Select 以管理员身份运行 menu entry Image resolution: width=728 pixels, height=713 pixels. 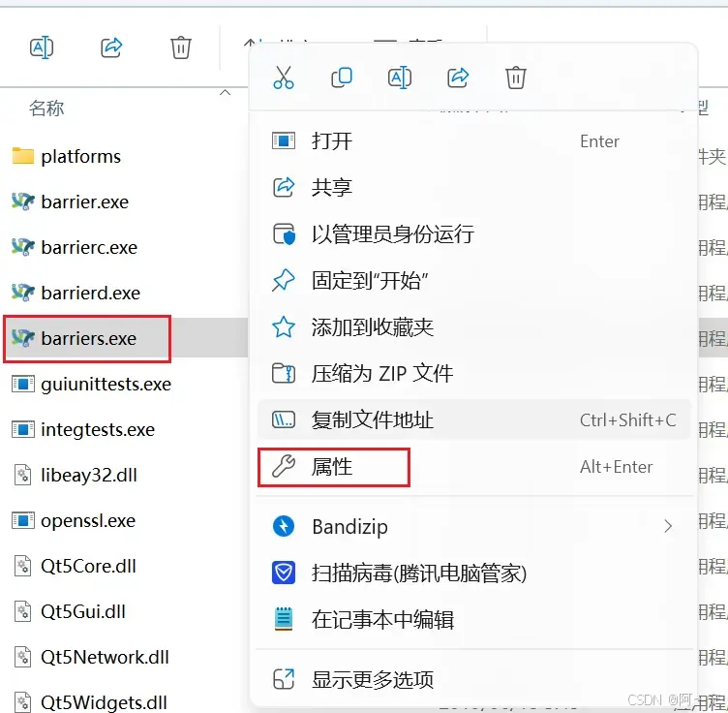473,234
